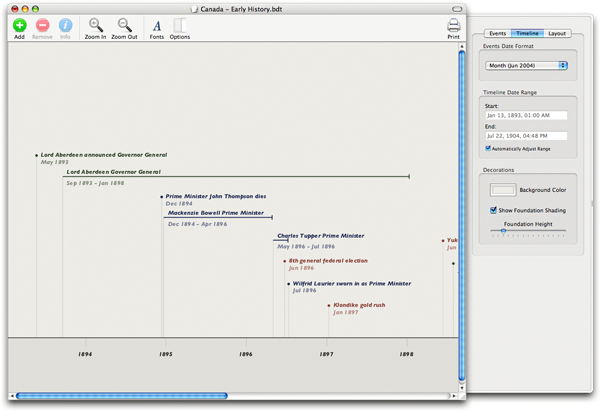Toggle Show Foundation Shading checkbox

click(x=494, y=210)
